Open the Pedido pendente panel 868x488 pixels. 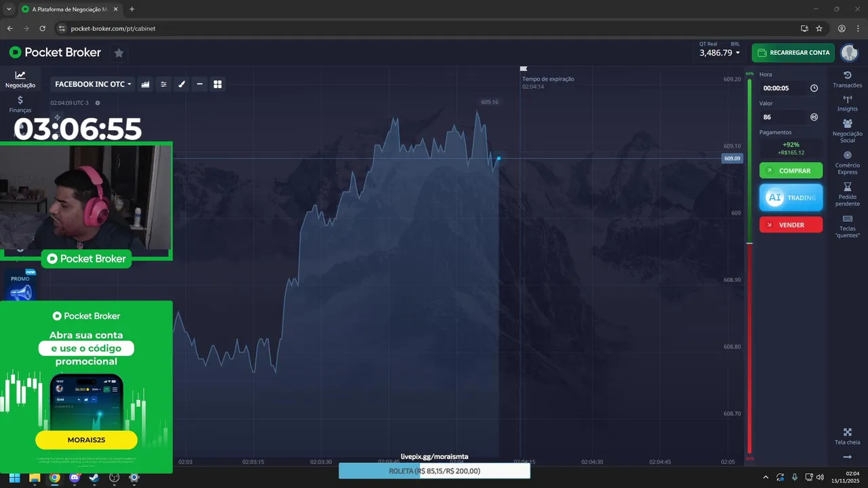[x=848, y=195]
